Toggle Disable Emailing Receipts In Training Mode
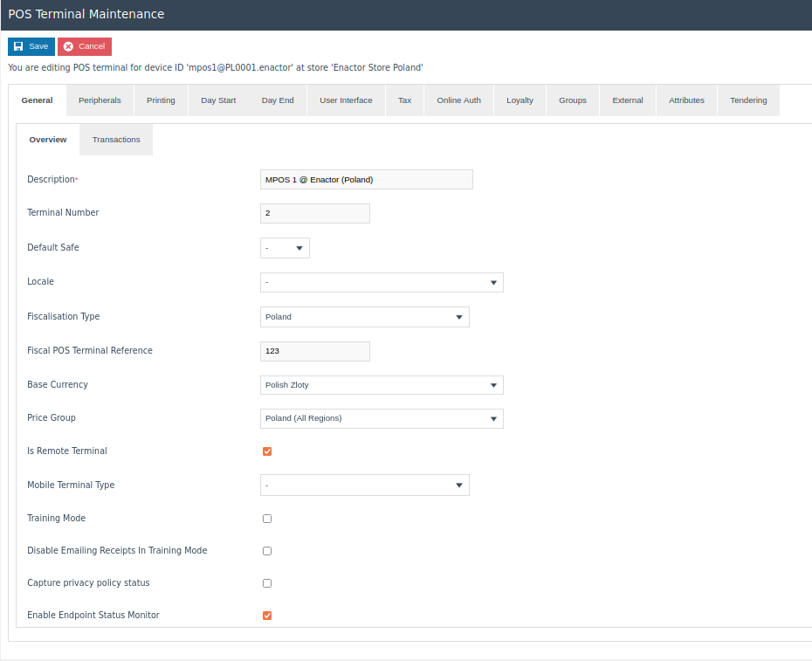This screenshot has width=812, height=661. point(267,551)
